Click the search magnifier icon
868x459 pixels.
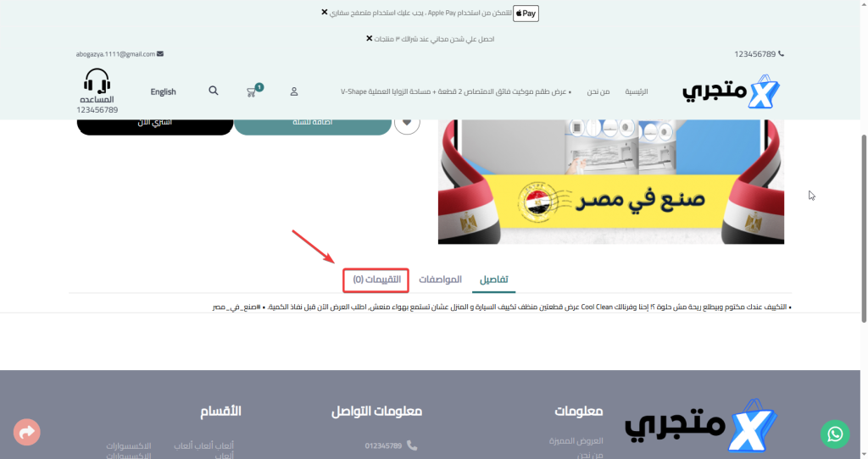coord(213,91)
